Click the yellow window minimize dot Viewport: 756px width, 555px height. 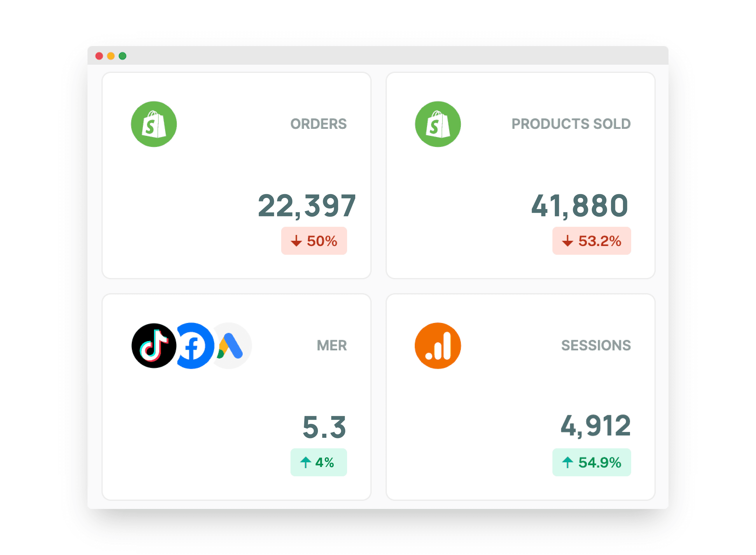coord(111,56)
